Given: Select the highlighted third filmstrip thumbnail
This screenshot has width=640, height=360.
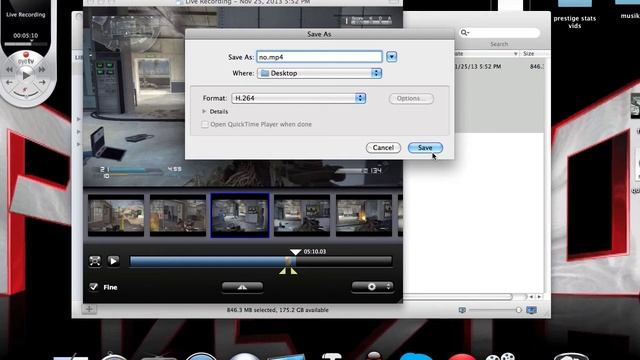Looking at the screenshot, I should coord(240,215).
